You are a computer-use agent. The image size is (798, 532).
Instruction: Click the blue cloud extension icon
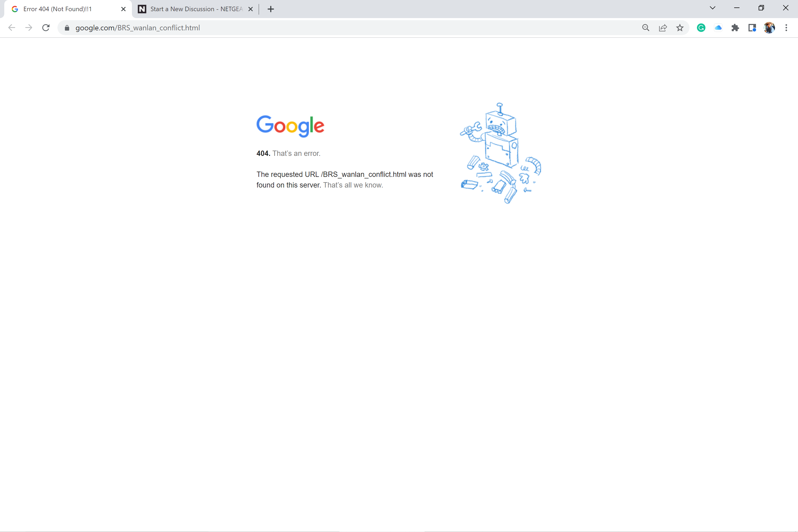(718, 28)
